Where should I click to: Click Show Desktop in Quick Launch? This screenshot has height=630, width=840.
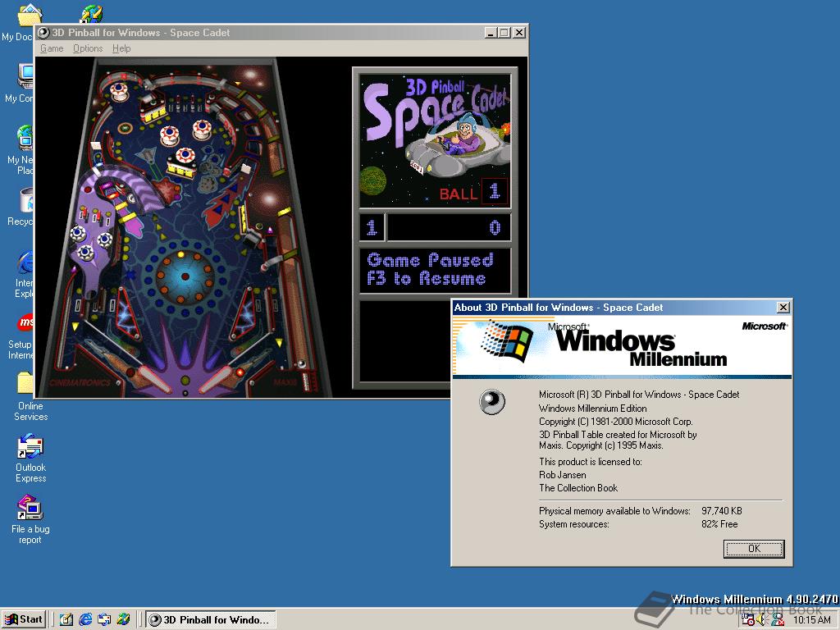pos(66,620)
